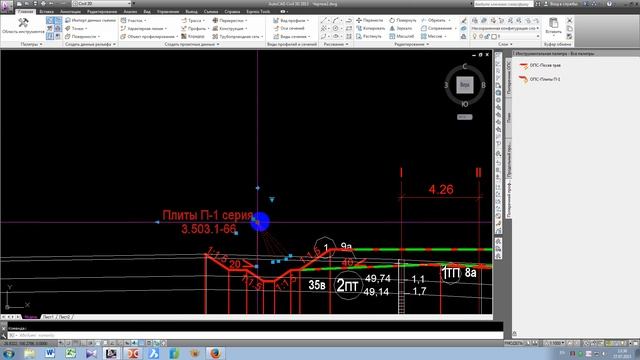Open the Insert (Вставка) ribbon tab

tap(47, 11)
